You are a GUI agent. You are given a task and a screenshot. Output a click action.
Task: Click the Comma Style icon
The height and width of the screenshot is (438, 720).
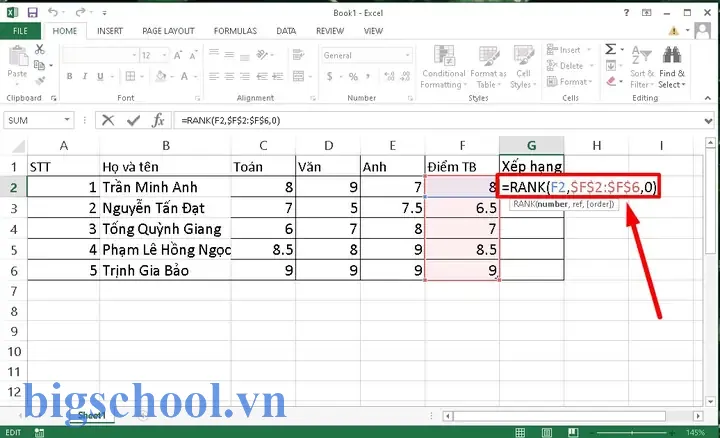[x=368, y=76]
